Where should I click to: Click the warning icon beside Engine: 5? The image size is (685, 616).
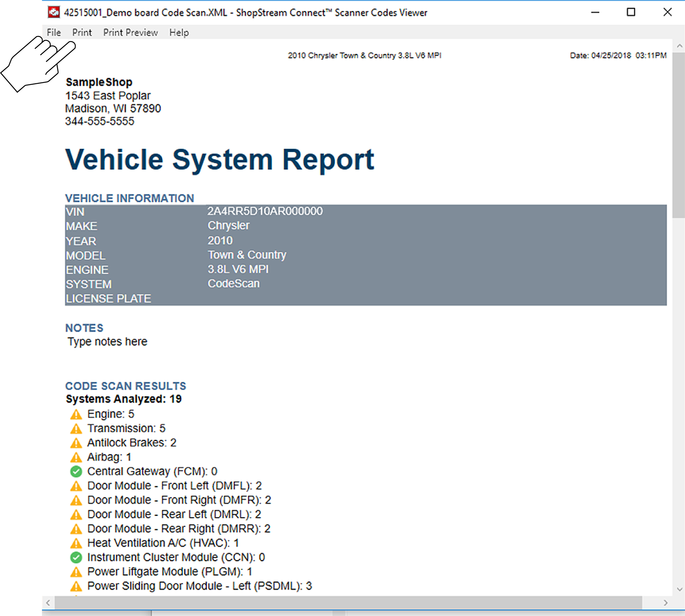[76, 415]
